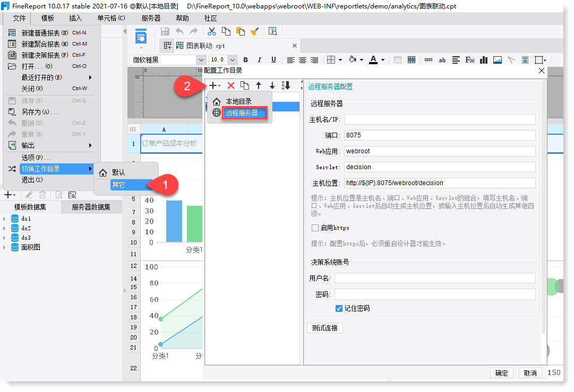The height and width of the screenshot is (392, 574).
Task: Click the insert chart bar icon
Action: (484, 60)
